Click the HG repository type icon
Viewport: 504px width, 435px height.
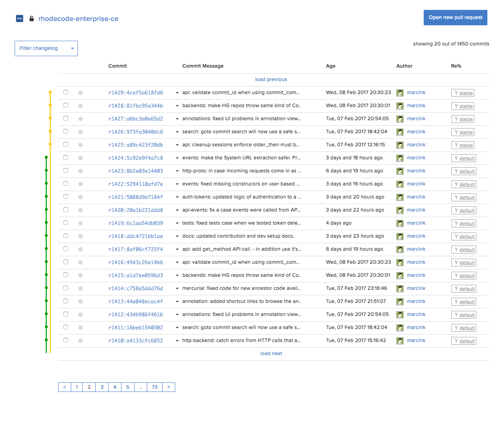coord(19,19)
